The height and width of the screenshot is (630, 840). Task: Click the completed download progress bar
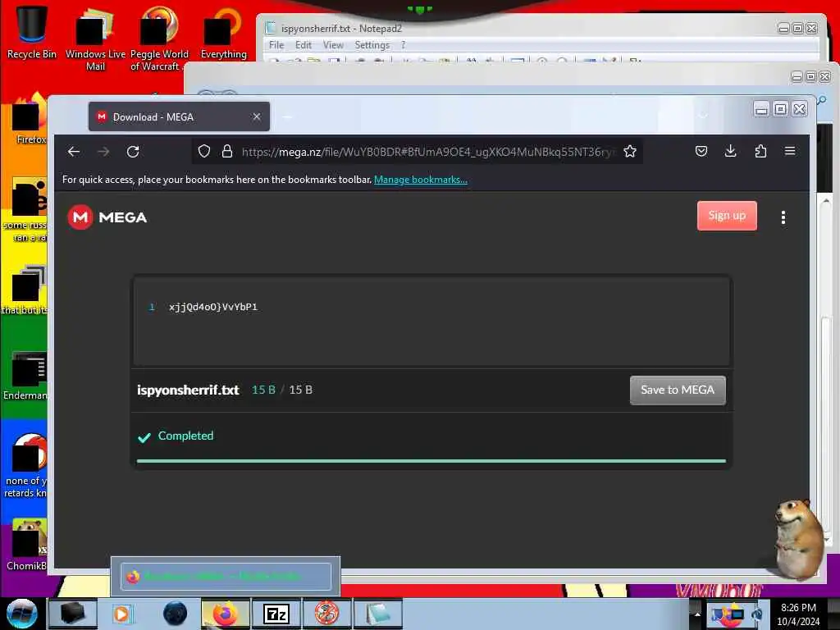coord(431,461)
